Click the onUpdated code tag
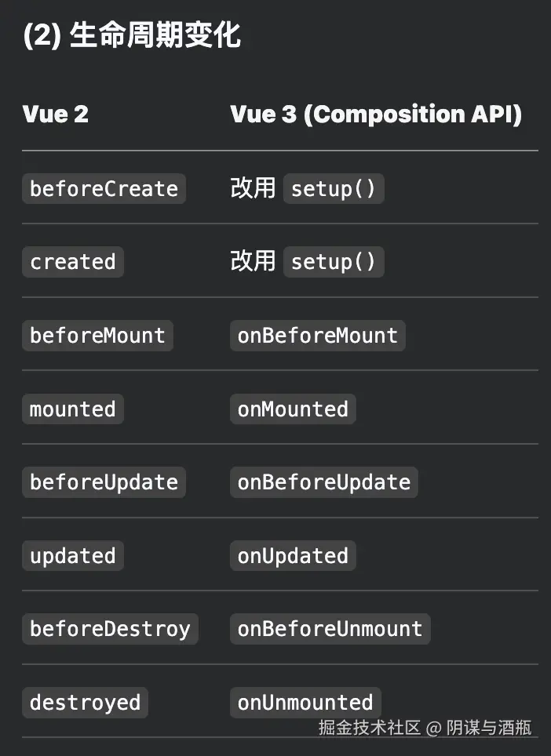 [293, 556]
